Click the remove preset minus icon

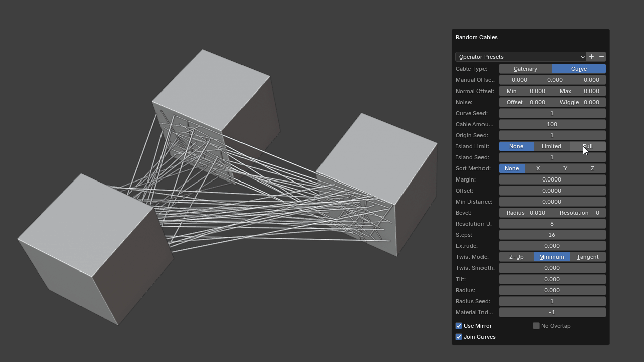coord(601,57)
